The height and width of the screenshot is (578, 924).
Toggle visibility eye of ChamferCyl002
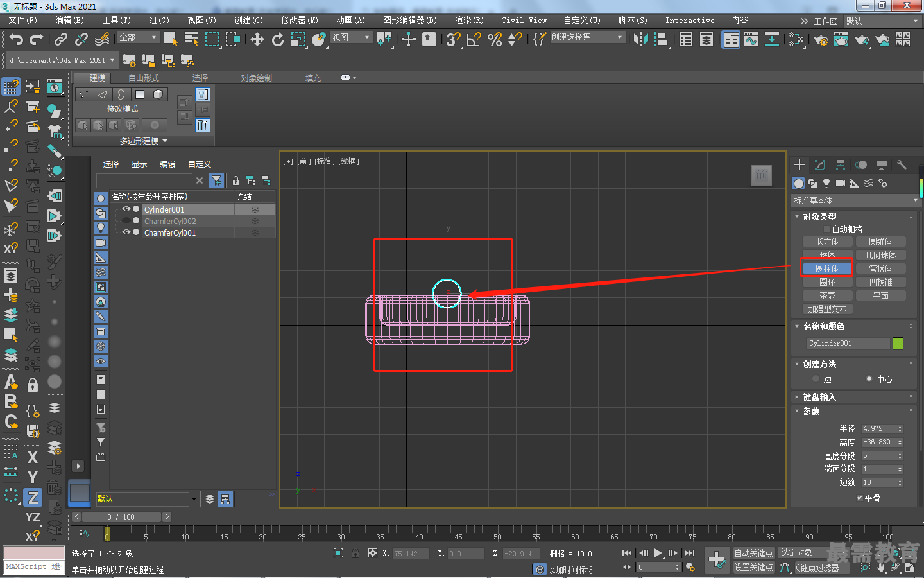pyautogui.click(x=126, y=221)
